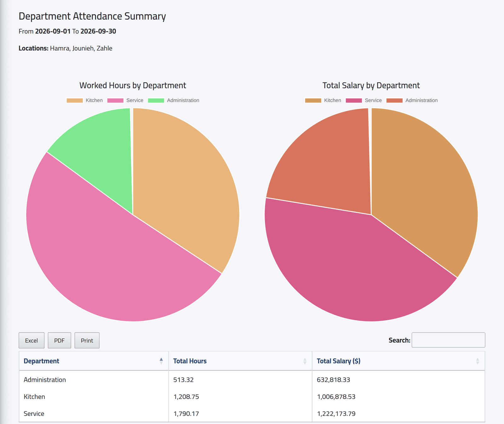The image size is (504, 424).
Task: Select the Service cell in Department column
Action: tap(34, 414)
